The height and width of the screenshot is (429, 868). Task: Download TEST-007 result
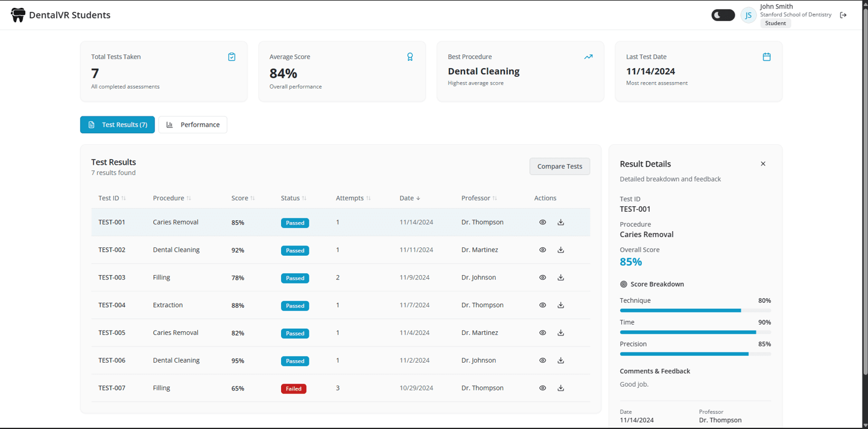pyautogui.click(x=561, y=388)
